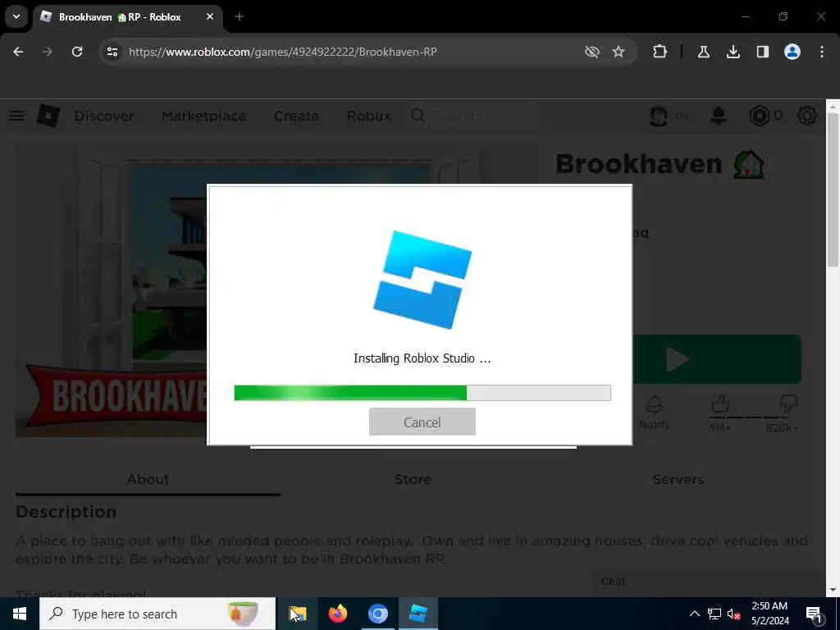The height and width of the screenshot is (630, 840).
Task: Open the Create page
Action: click(296, 116)
